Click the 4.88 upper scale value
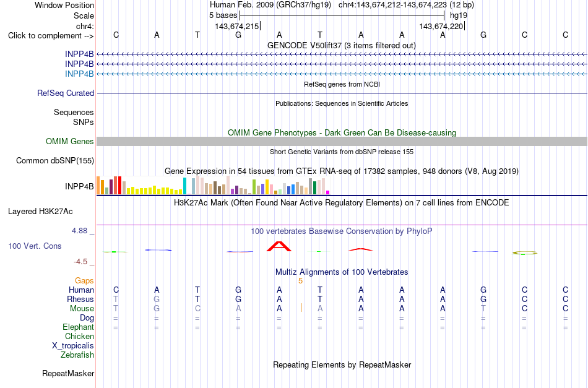 coord(79,231)
